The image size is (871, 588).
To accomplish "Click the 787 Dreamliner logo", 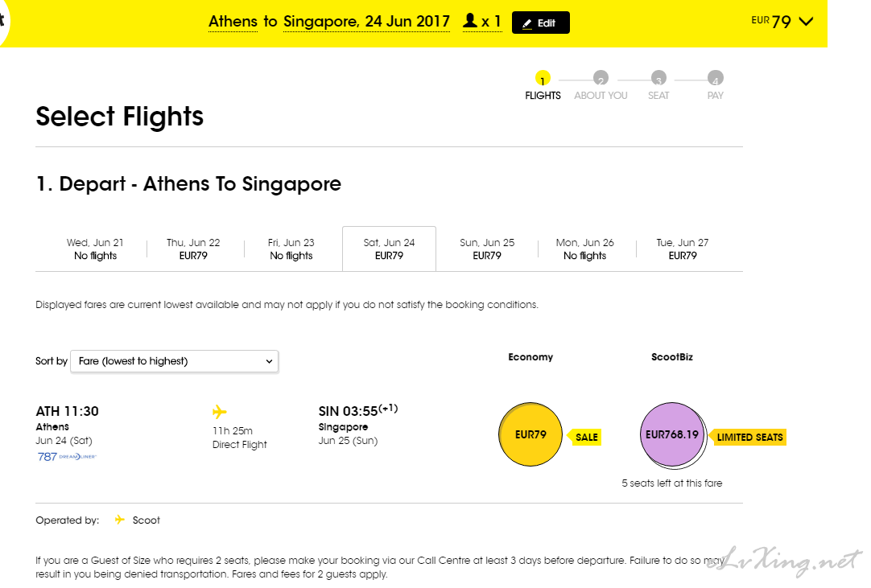I will [67, 457].
